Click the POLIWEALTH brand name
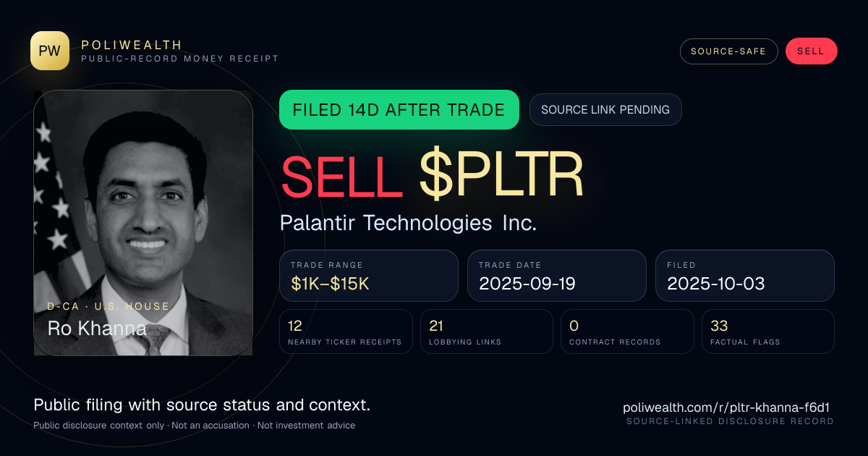868x456 pixels. (132, 45)
